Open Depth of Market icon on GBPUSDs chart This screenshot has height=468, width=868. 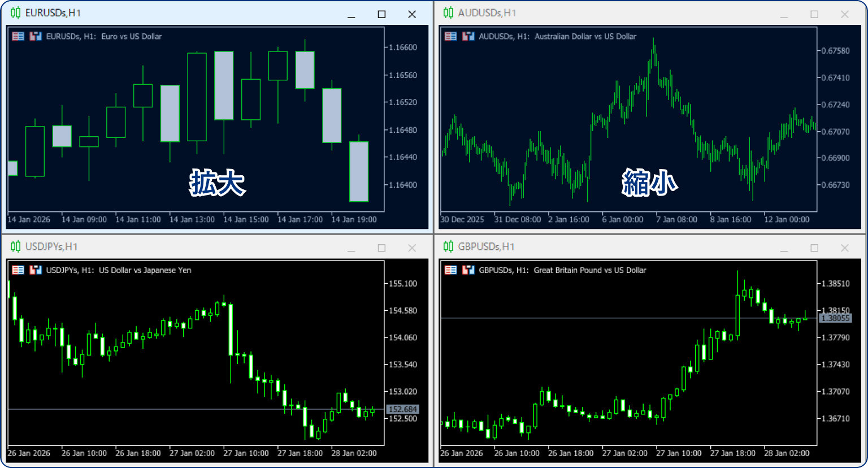tap(468, 270)
